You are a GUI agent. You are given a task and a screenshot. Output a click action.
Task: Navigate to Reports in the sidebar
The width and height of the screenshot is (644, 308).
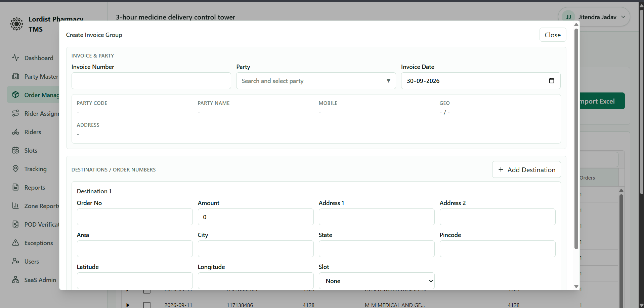pos(35,188)
